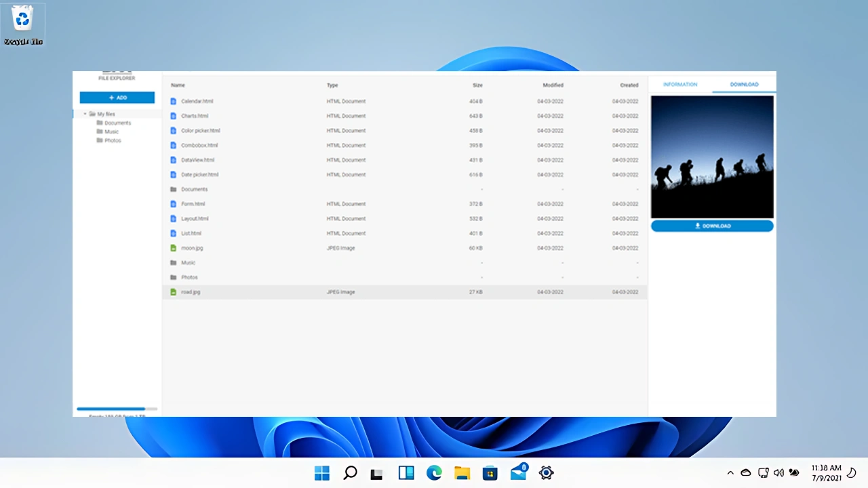Collapse the My files tree node
Screen dimensions: 868x488
(85, 114)
